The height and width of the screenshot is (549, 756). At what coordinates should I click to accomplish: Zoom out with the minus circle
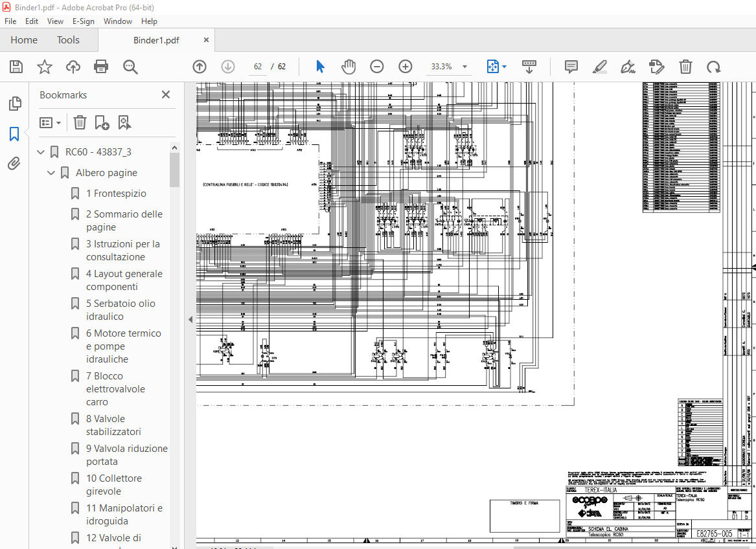click(376, 67)
